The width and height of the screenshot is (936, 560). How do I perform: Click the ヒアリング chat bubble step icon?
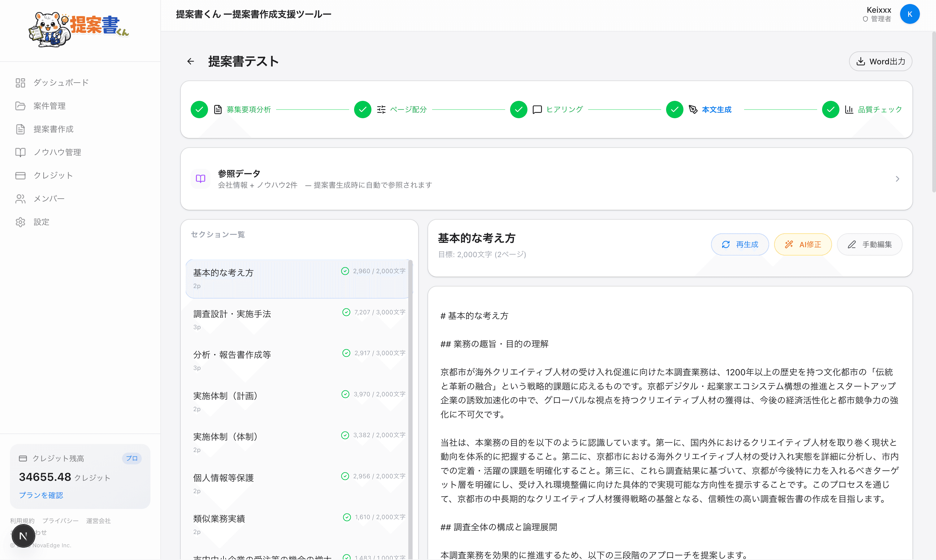537,109
